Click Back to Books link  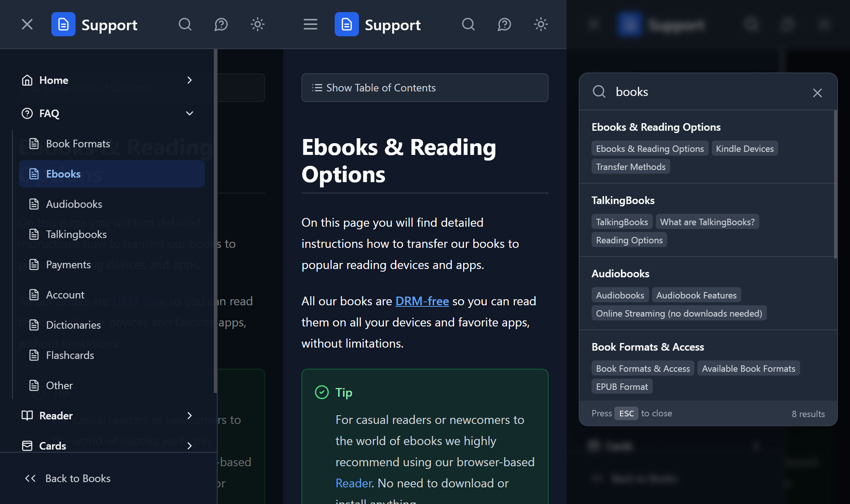point(78,478)
